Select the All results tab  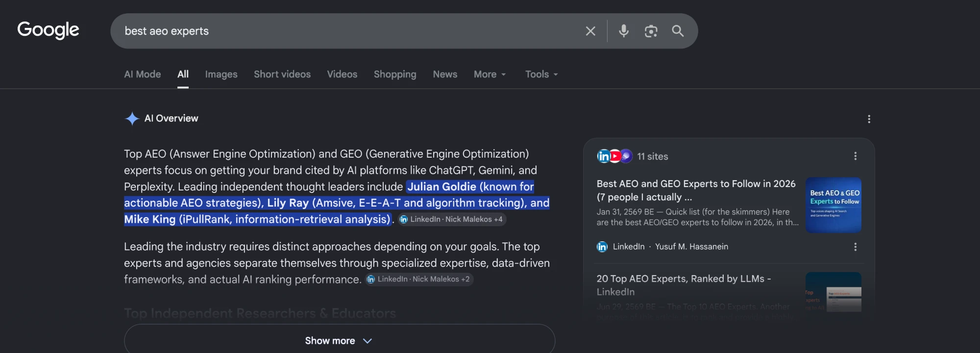(183, 74)
